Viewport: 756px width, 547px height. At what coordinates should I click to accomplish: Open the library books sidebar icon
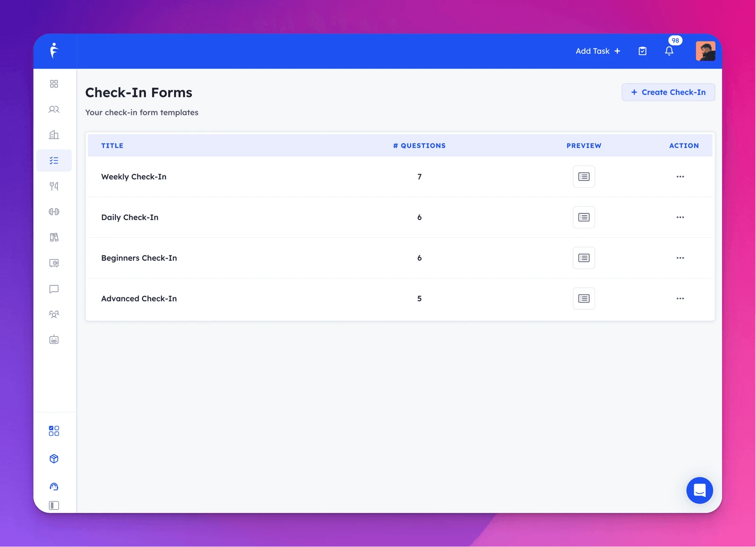[x=54, y=237]
